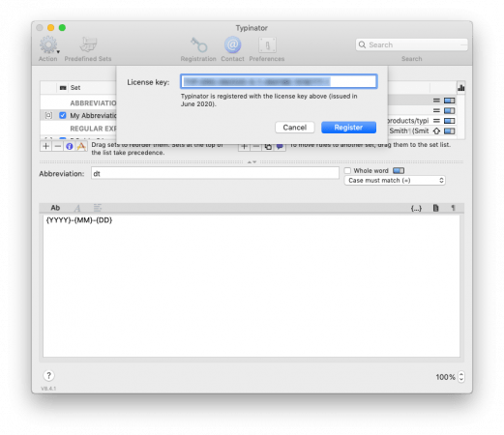Select the Ab plain text mode
This screenshot has width=504, height=435.
click(55, 208)
